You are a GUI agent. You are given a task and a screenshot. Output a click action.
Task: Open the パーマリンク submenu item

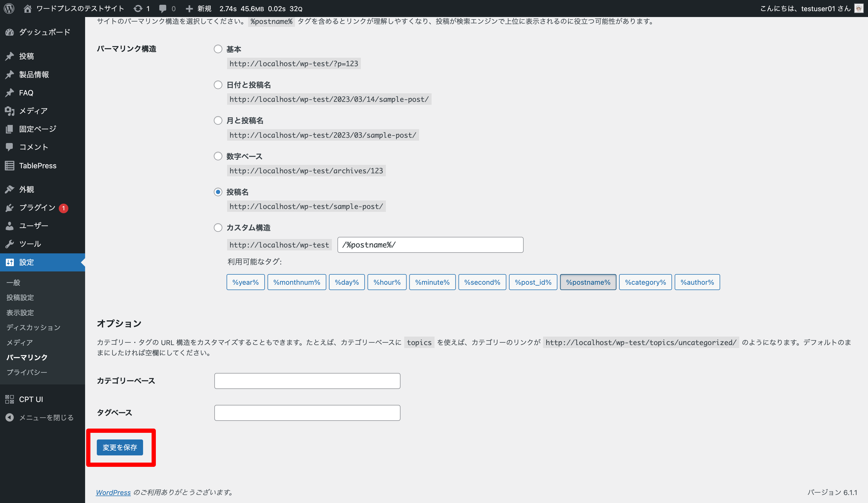click(27, 357)
